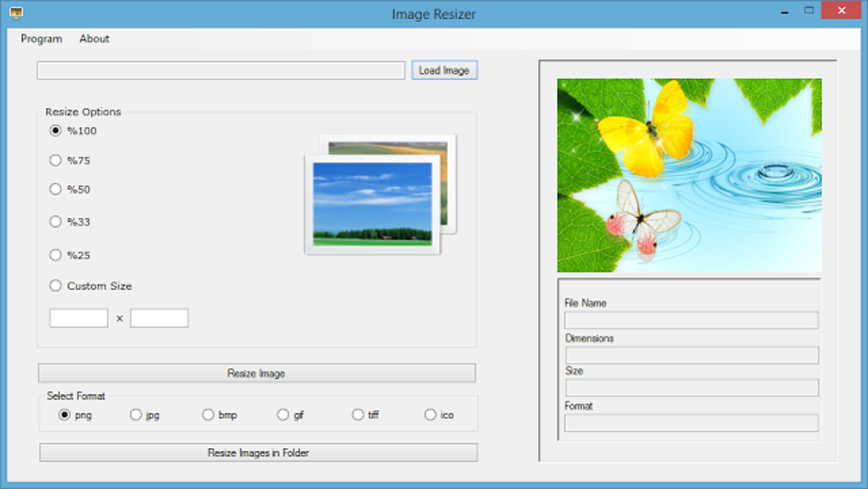Image resolution: width=868 pixels, height=489 pixels.
Task: Choose the %25 resize option
Action: click(56, 255)
